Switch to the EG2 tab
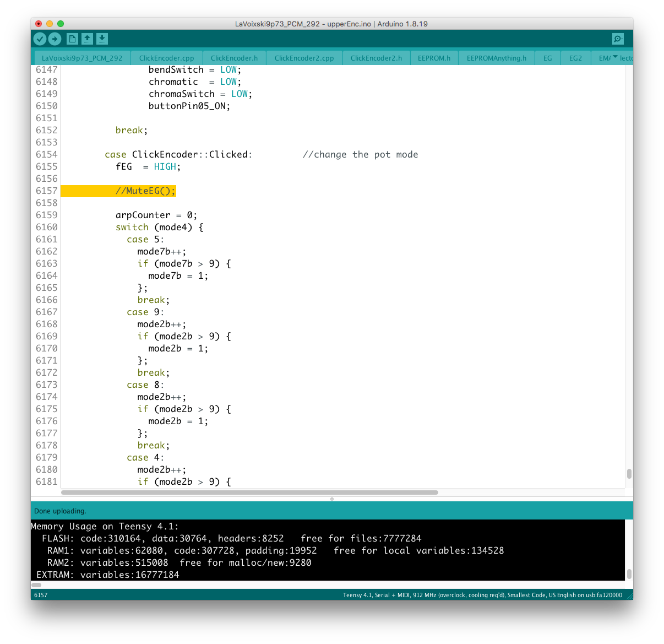Image resolution: width=664 pixels, height=644 pixels. coord(575,58)
